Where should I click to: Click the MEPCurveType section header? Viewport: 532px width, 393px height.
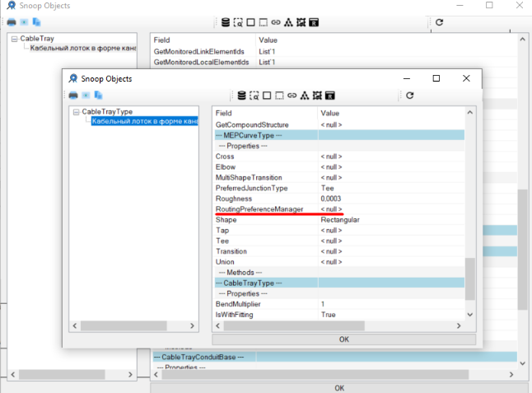click(339, 135)
